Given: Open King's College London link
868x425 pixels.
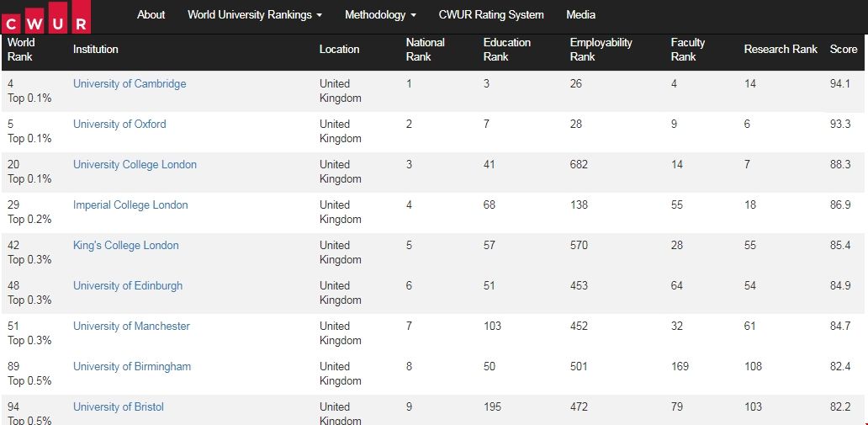Looking at the screenshot, I should 126,246.
